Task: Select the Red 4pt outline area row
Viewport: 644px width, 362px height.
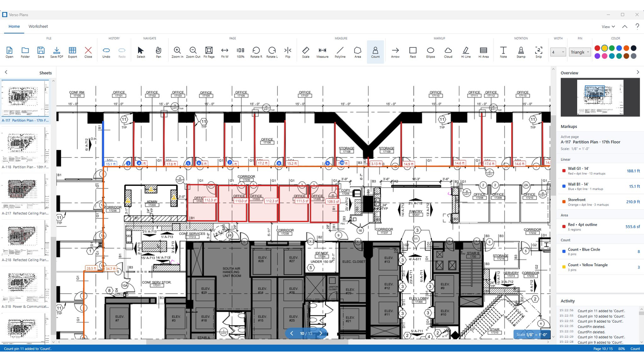Action: click(600, 227)
